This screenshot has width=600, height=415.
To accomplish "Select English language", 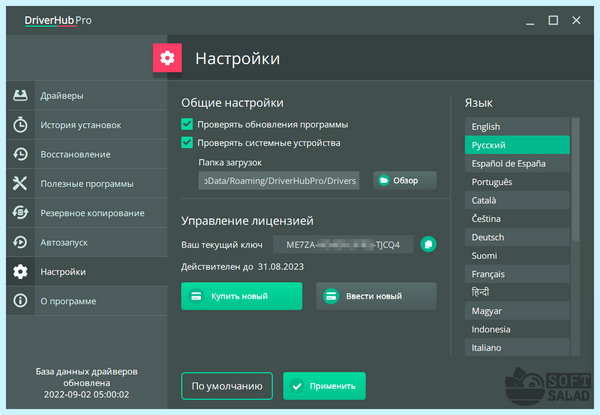I will click(517, 126).
